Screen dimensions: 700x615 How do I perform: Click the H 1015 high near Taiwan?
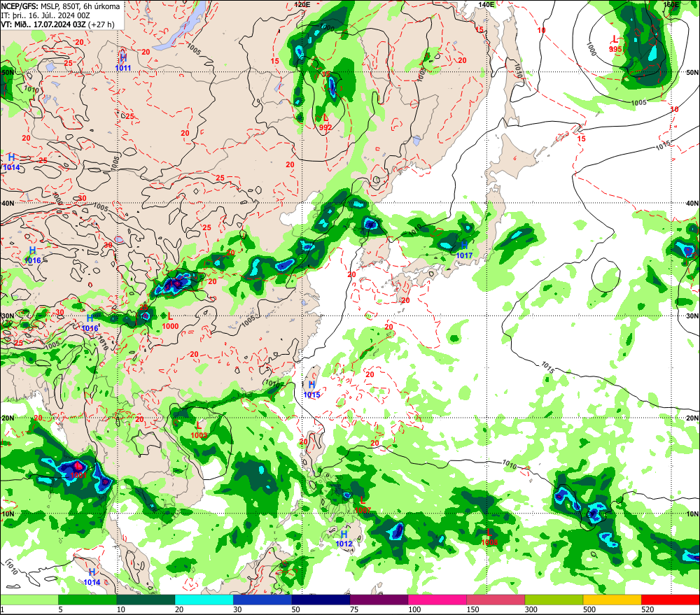tap(311, 390)
